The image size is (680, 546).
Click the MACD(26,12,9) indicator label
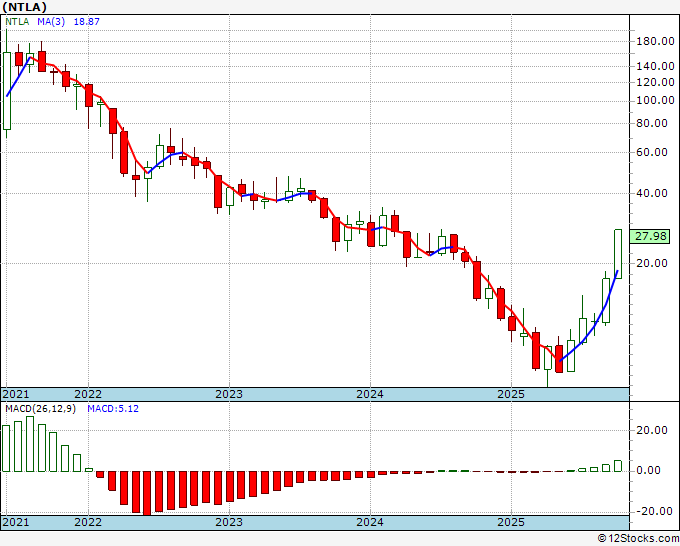click(40, 409)
